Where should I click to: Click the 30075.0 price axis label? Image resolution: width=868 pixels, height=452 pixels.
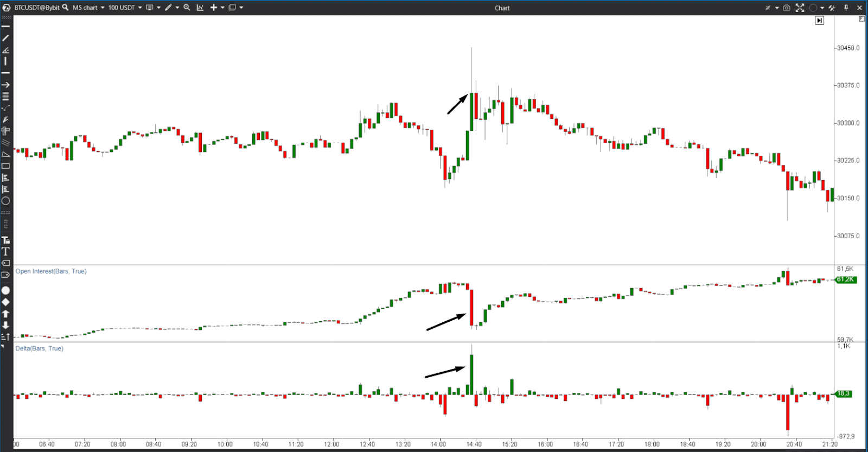click(x=848, y=236)
